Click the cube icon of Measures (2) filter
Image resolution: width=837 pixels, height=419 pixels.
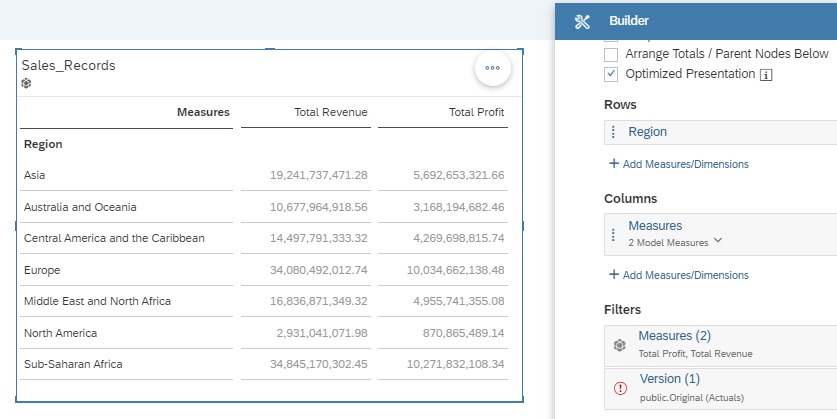tap(619, 346)
